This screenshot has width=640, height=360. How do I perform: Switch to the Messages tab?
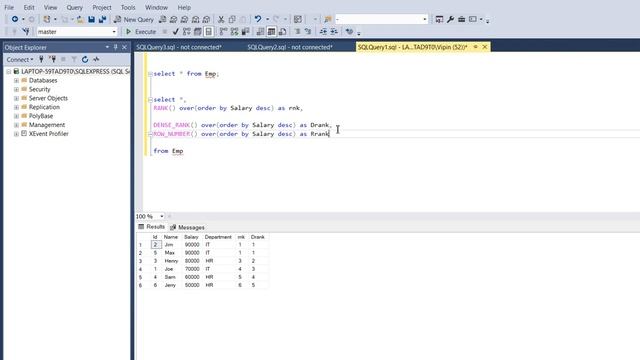(187, 227)
